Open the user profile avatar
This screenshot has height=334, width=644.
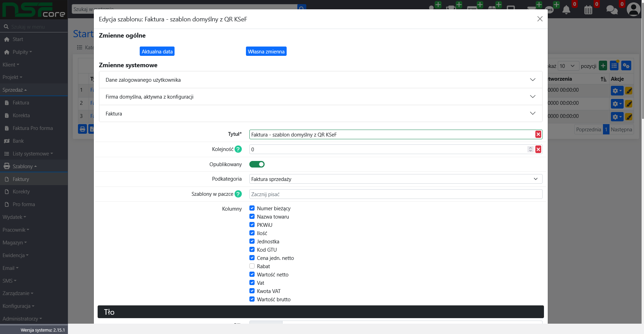click(633, 9)
